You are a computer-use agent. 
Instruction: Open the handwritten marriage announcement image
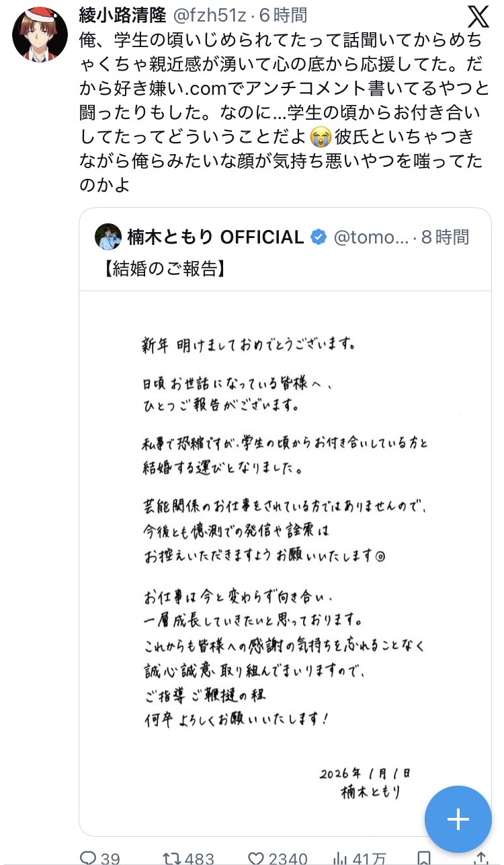point(285,558)
